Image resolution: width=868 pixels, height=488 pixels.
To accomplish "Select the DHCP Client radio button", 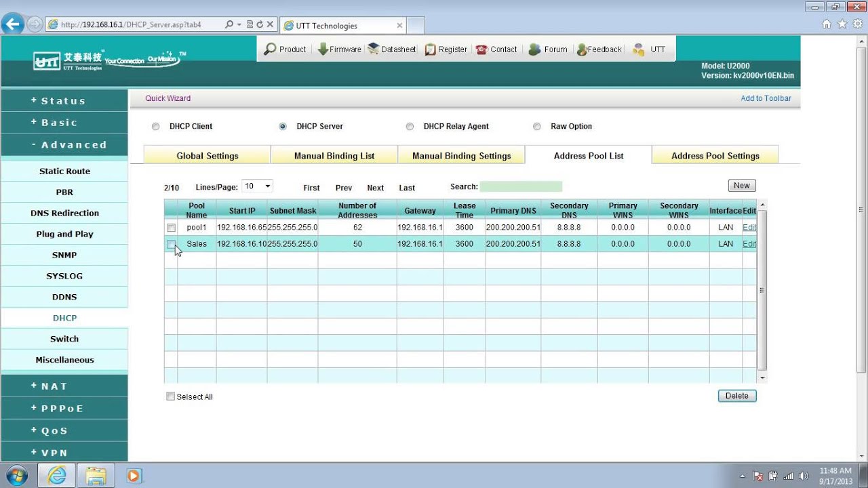I will (156, 127).
